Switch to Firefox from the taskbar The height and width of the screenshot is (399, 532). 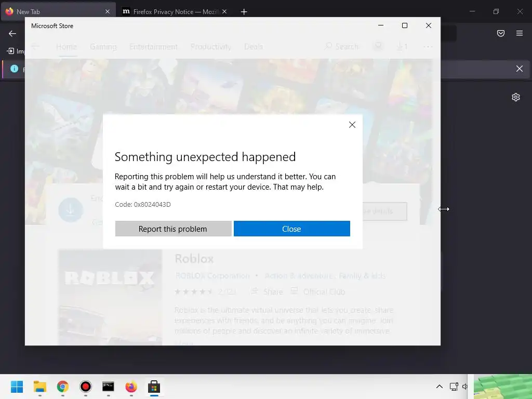tap(131, 387)
